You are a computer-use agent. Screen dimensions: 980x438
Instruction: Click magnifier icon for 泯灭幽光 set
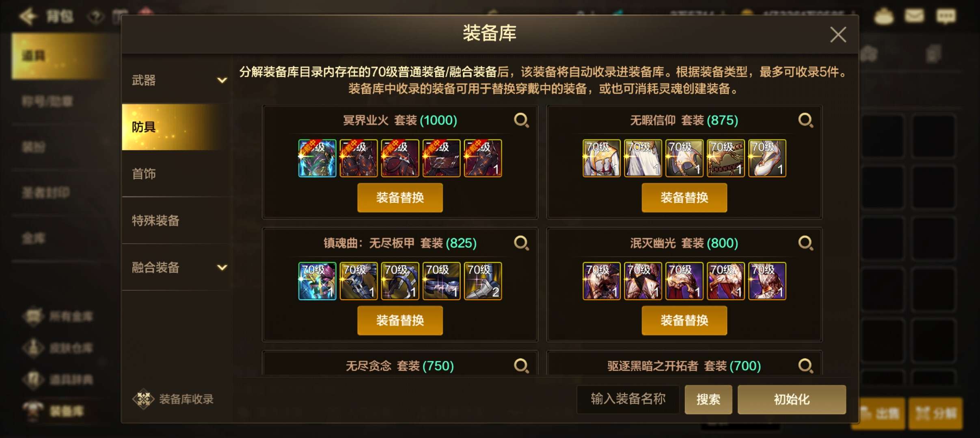[x=805, y=243]
